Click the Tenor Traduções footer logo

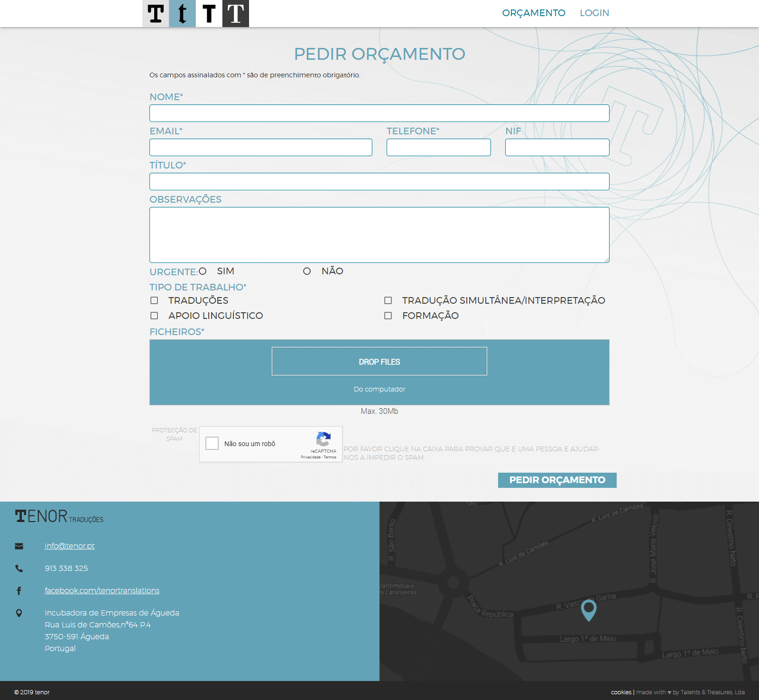point(59,517)
